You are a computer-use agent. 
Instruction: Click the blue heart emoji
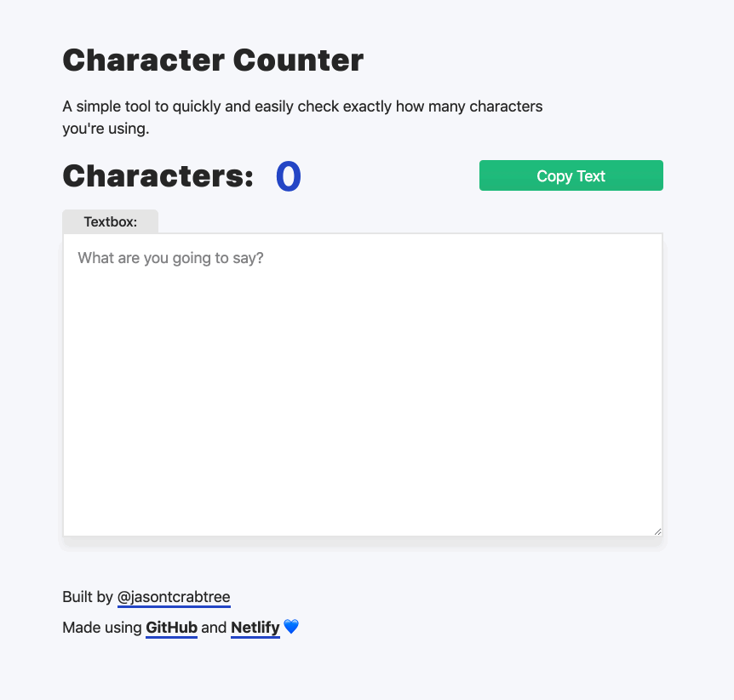(290, 627)
